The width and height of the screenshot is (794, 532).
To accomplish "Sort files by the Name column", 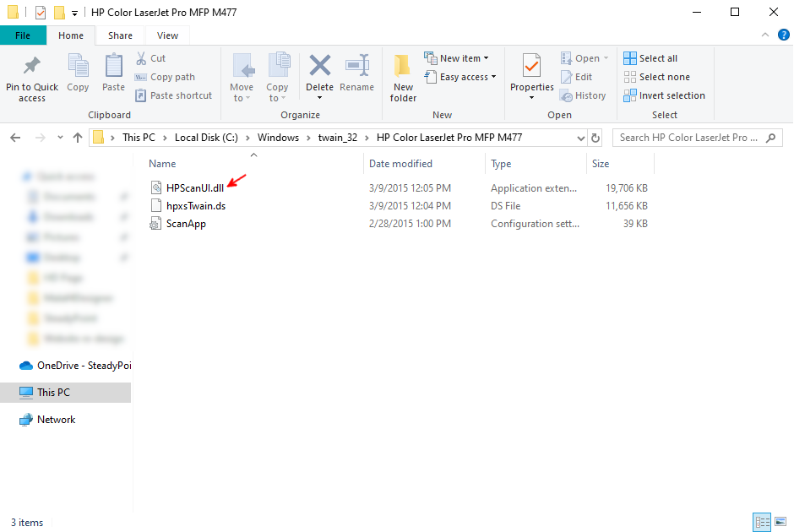I will [253, 164].
